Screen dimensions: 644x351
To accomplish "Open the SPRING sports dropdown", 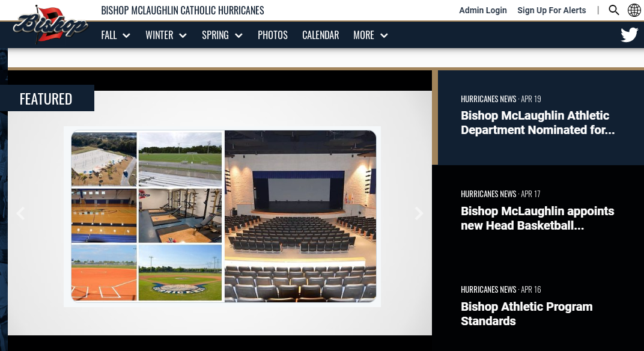I will coord(222,35).
